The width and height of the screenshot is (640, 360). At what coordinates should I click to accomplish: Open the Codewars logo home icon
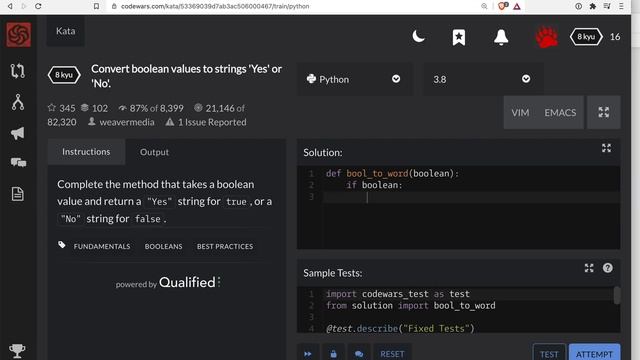18,35
